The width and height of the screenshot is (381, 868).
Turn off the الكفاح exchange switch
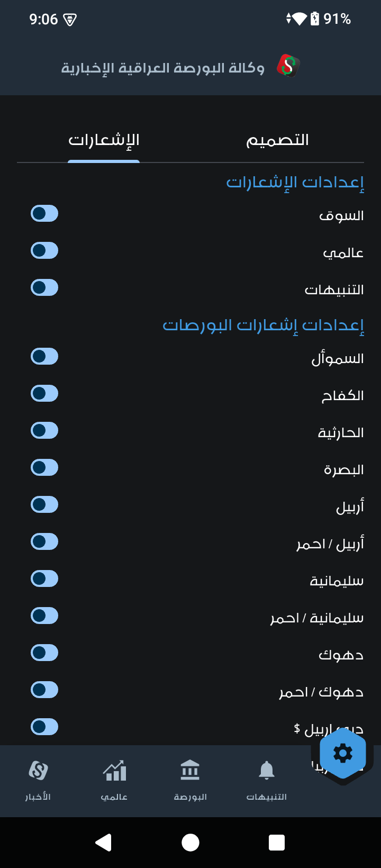pos(44,394)
